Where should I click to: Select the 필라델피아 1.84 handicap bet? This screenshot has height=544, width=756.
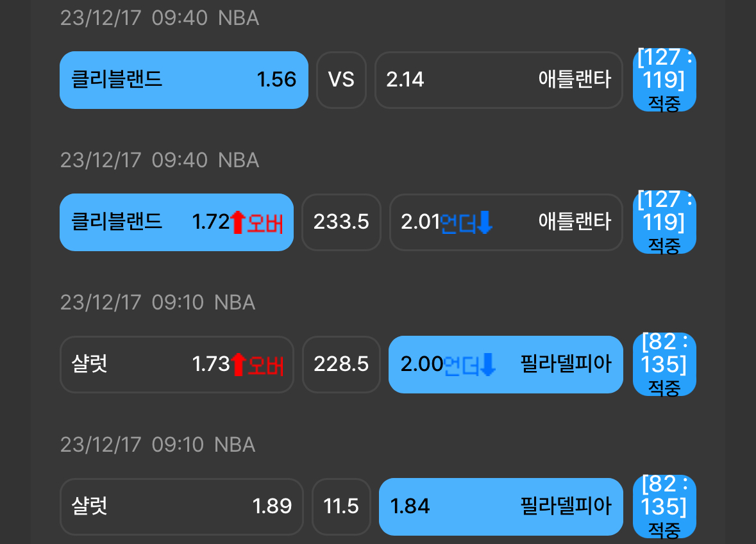pyautogui.click(x=501, y=506)
